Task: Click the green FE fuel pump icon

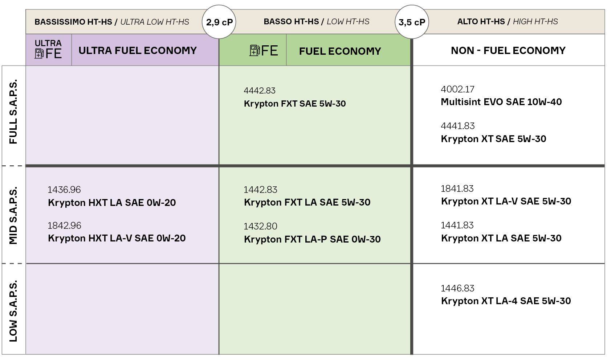Action: click(254, 50)
